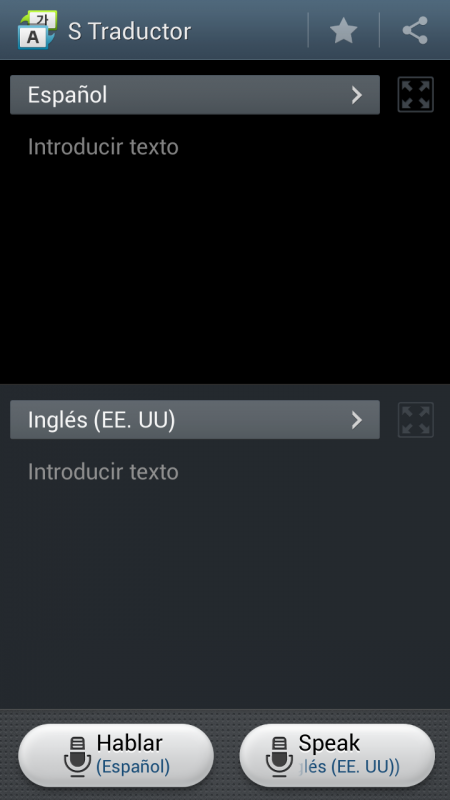450x800 pixels.
Task: Tap the share icon in header
Action: tap(415, 31)
